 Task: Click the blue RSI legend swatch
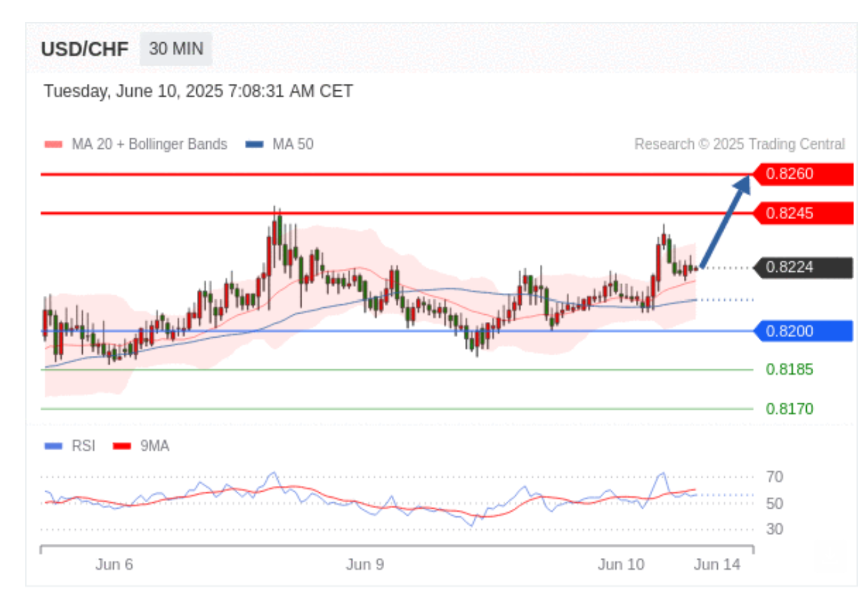point(54,446)
